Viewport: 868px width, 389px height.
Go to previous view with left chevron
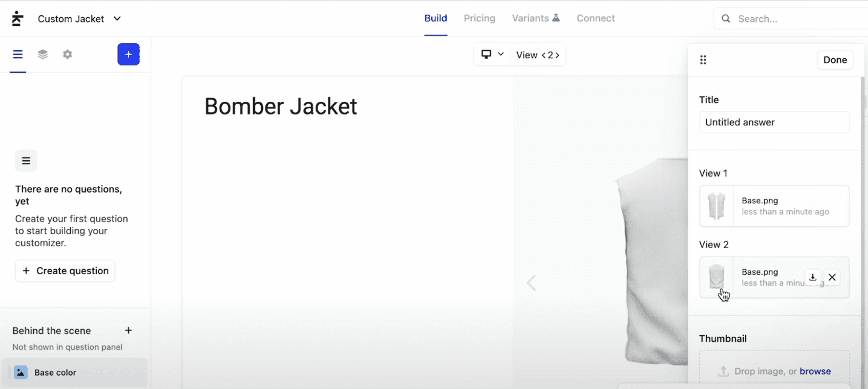pos(544,55)
